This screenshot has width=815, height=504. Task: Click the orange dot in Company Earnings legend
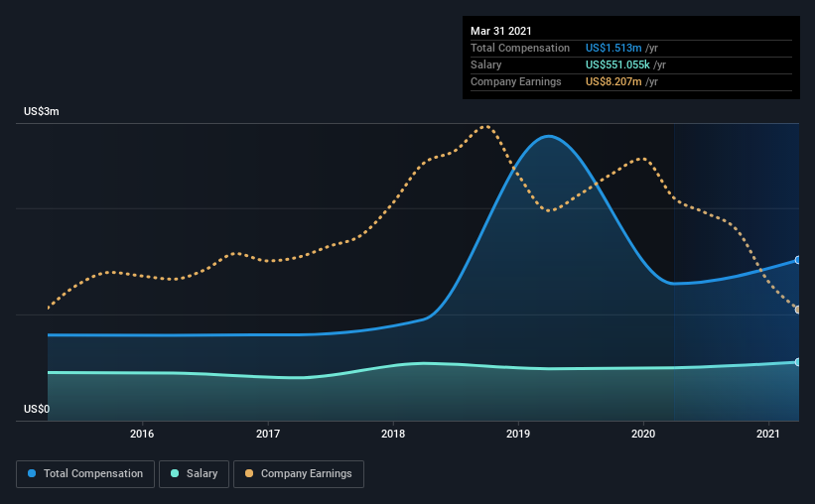(x=249, y=473)
